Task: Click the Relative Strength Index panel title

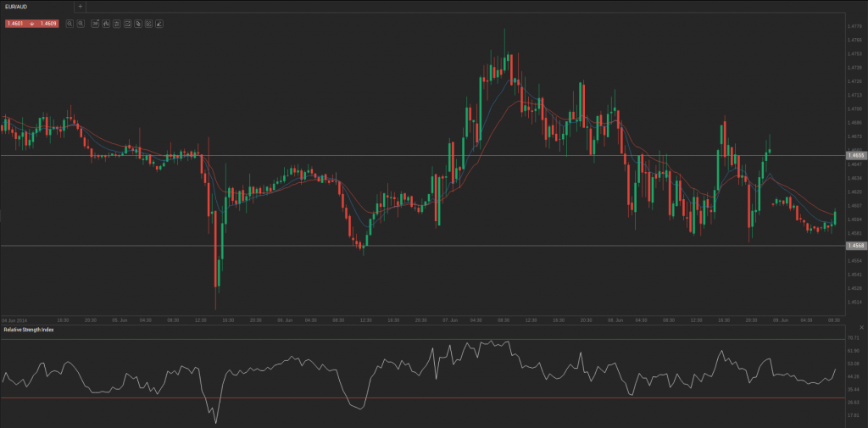Action: [x=29, y=329]
